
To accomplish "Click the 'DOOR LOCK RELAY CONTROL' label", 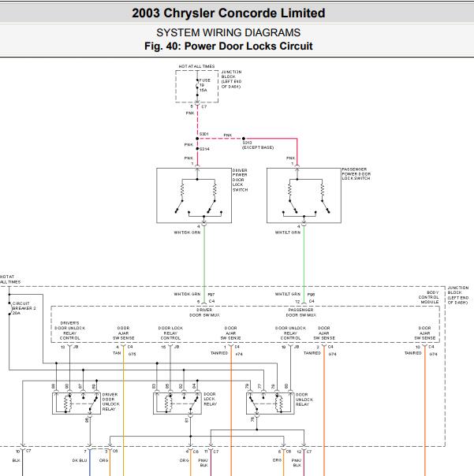I will [x=170, y=333].
